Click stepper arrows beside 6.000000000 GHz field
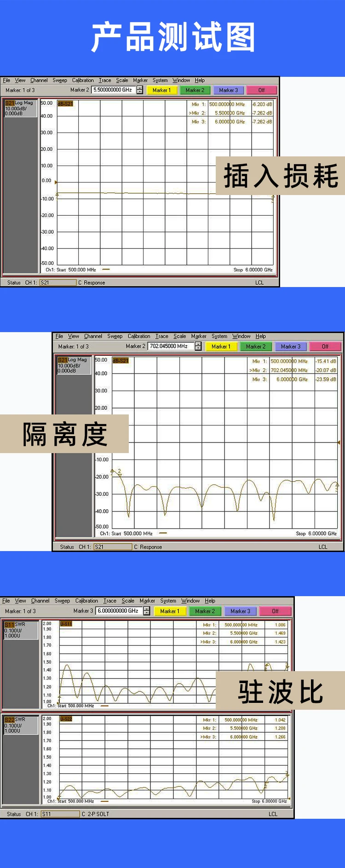The width and height of the screenshot is (345, 868). 147,611
